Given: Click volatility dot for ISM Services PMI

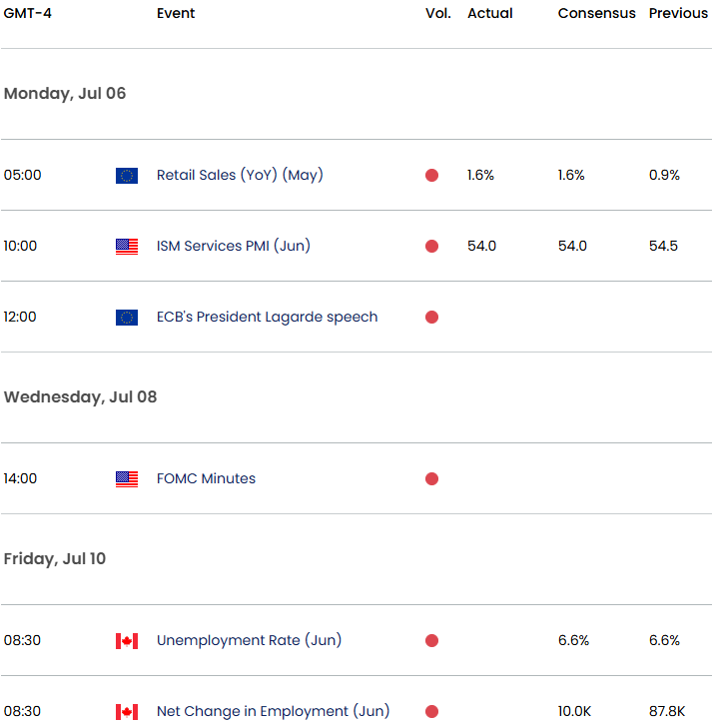Looking at the screenshot, I should pyautogui.click(x=431, y=246).
